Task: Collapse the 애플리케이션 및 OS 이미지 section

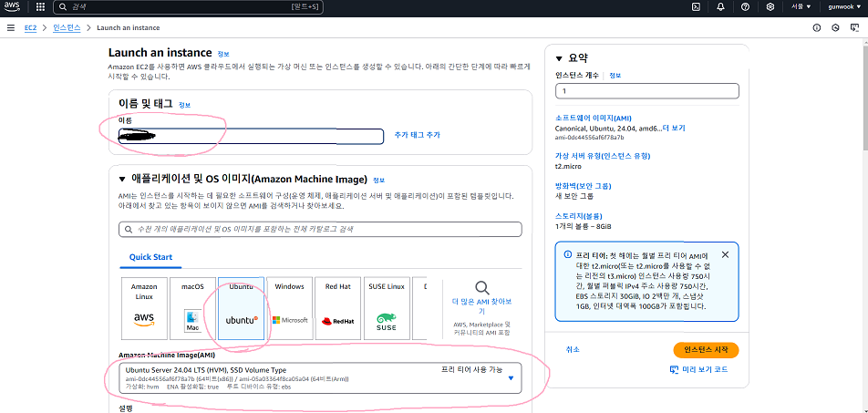Action: [x=122, y=180]
